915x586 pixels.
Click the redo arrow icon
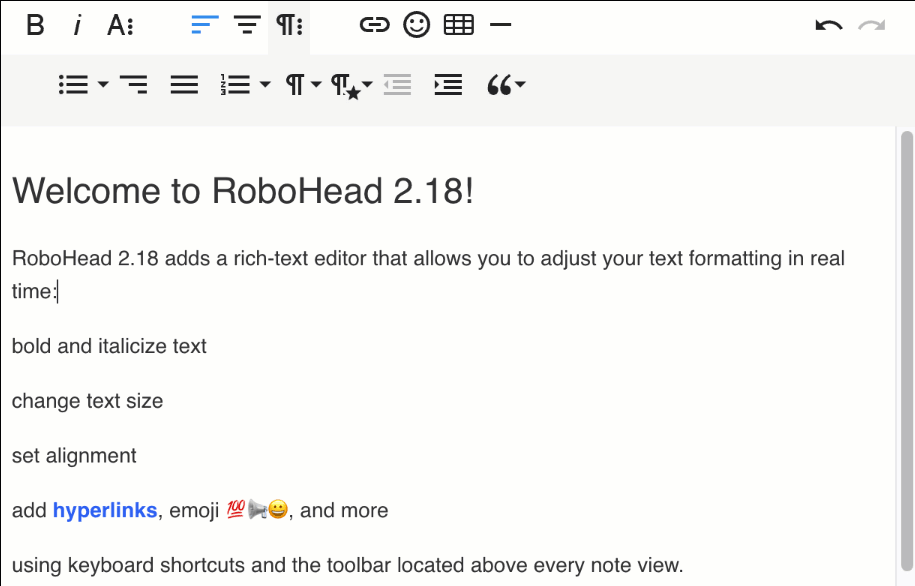[x=872, y=26]
